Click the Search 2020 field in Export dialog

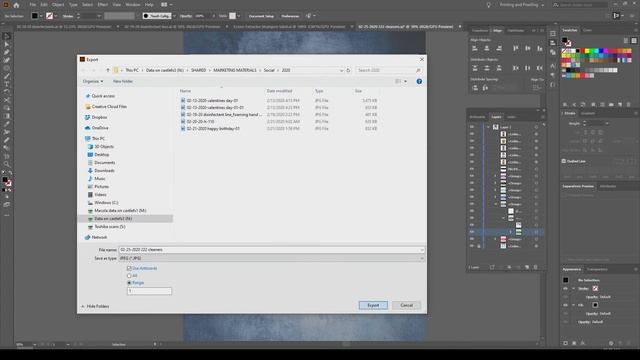pos(389,70)
